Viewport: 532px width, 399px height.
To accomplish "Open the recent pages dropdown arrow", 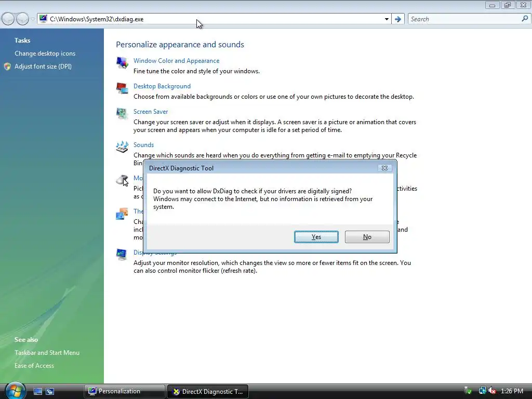I will (x=33, y=19).
